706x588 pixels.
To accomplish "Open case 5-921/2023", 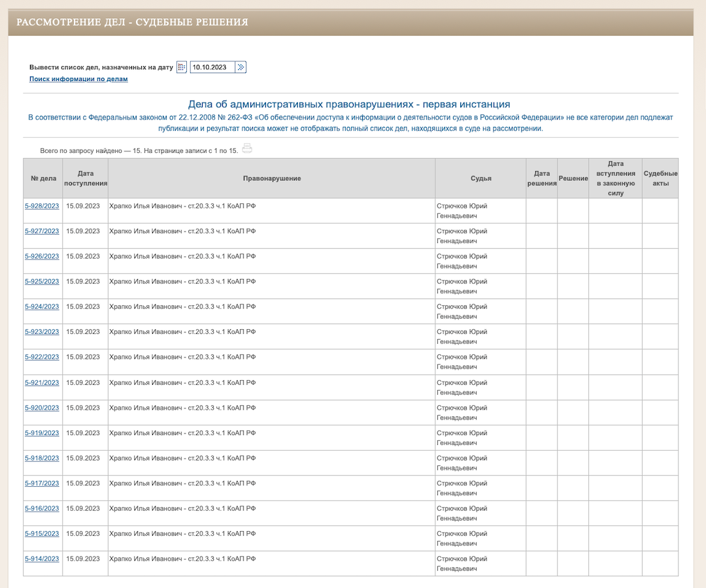I will click(42, 383).
